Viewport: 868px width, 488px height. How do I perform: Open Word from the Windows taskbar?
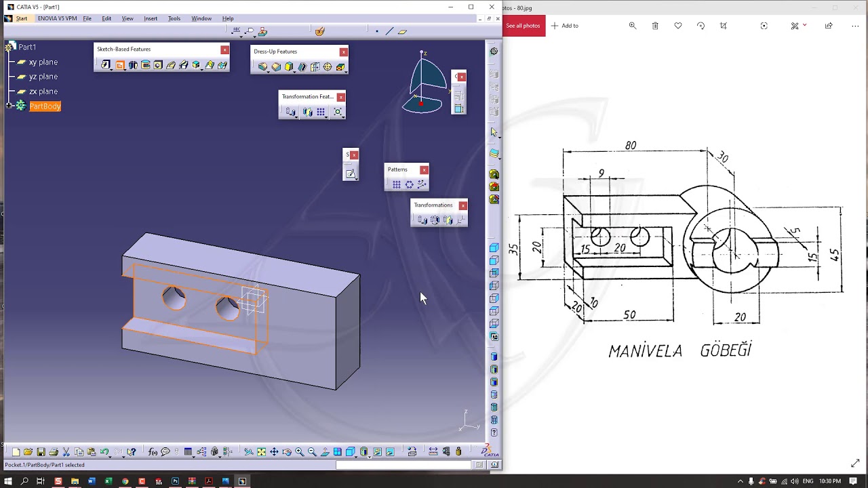pyautogui.click(x=92, y=481)
